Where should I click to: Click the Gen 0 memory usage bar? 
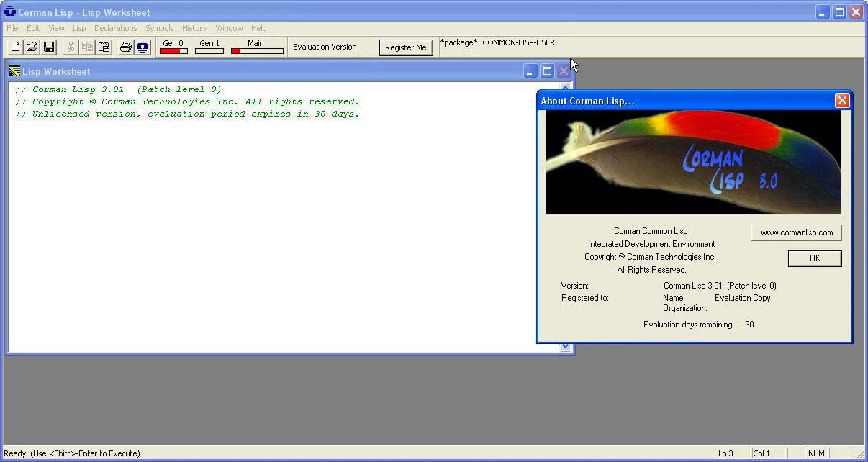pyautogui.click(x=173, y=51)
